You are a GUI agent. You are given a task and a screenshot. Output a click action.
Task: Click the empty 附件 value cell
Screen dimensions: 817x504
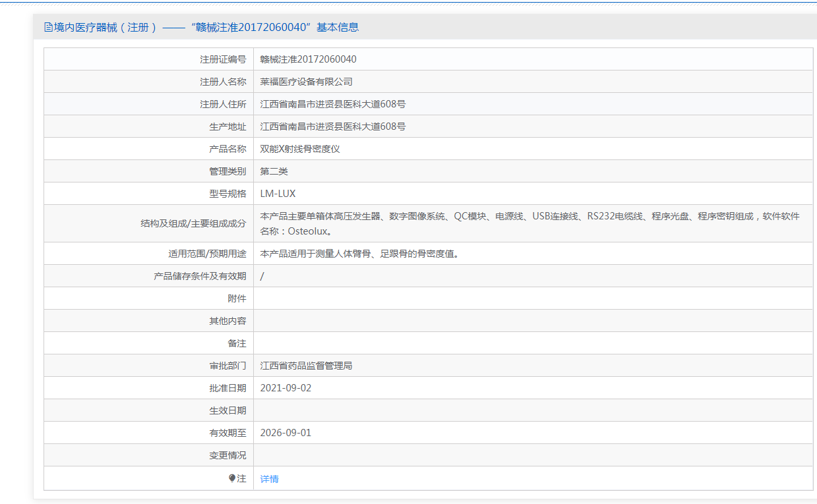pyautogui.click(x=533, y=298)
